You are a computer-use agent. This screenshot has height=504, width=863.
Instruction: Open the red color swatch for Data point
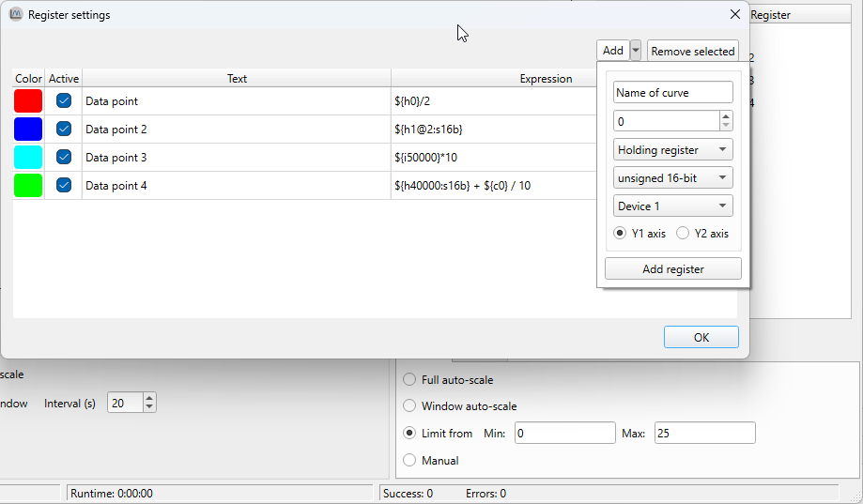pyautogui.click(x=28, y=101)
